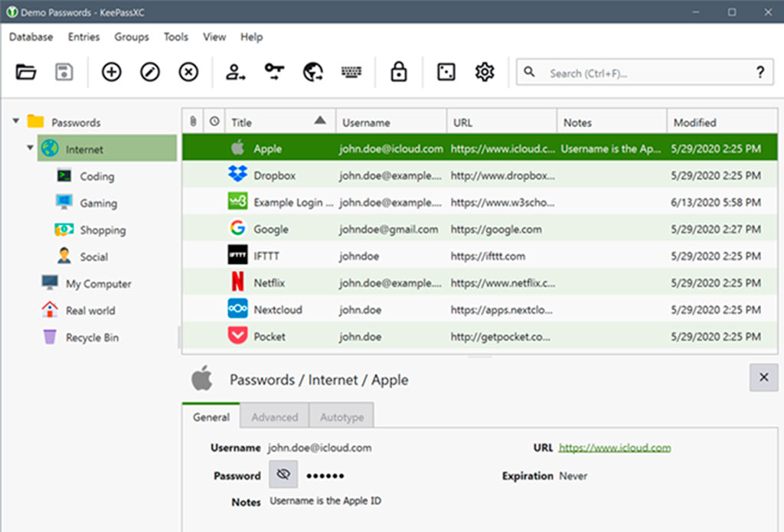Click https://ifttt.com URL cell
The image size is (784, 532).
coord(488,256)
